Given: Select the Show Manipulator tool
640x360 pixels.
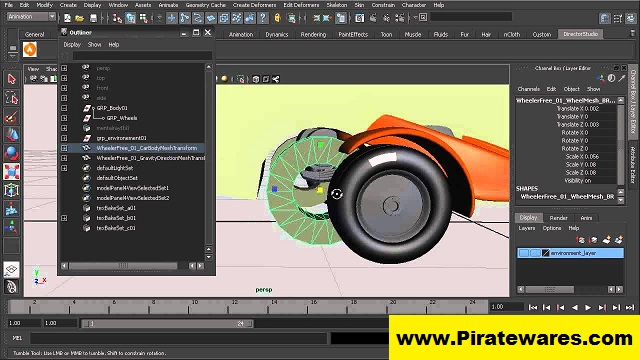Looking at the screenshot, I should [11, 227].
